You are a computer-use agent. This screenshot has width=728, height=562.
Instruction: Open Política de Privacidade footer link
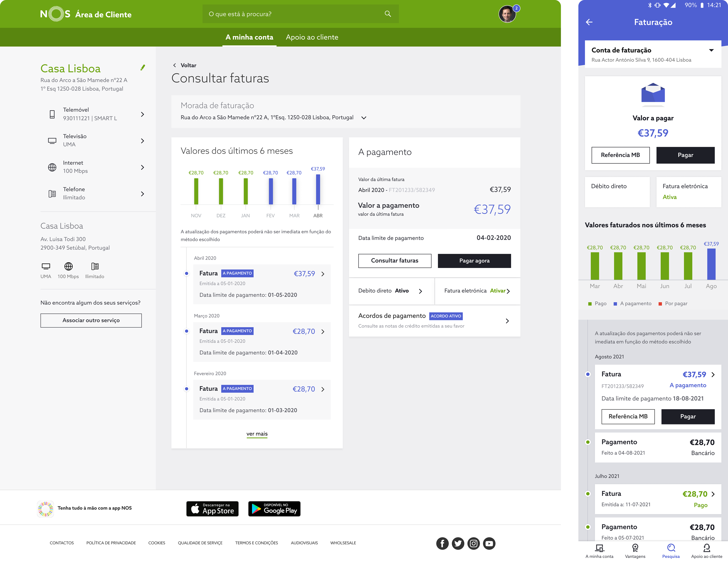point(111,543)
